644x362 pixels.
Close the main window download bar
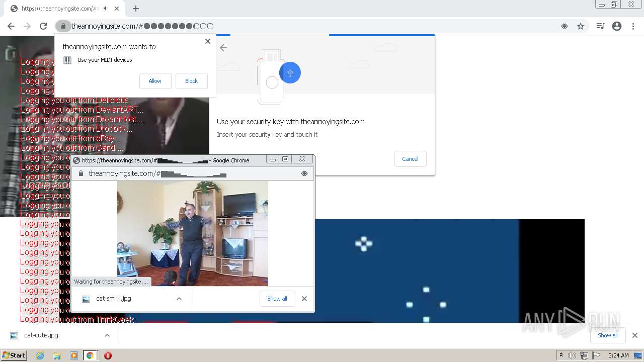pos(634,335)
